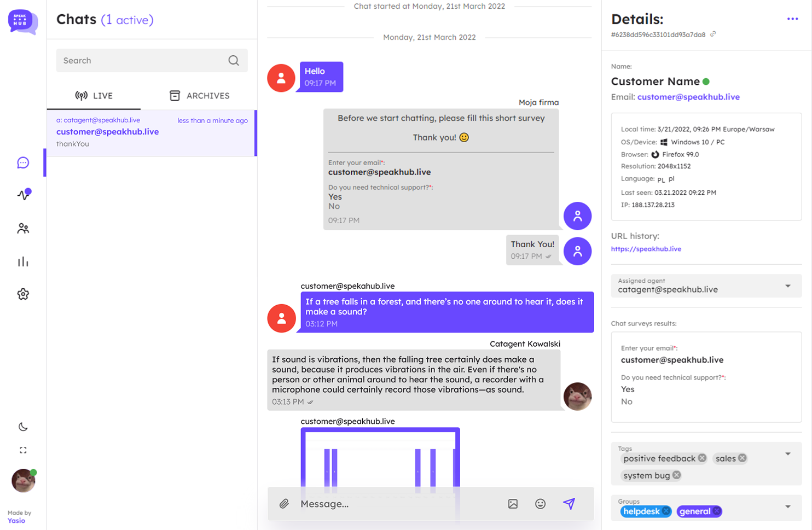This screenshot has width=812, height=530.
Task: Send message with paper plane icon
Action: pos(569,504)
